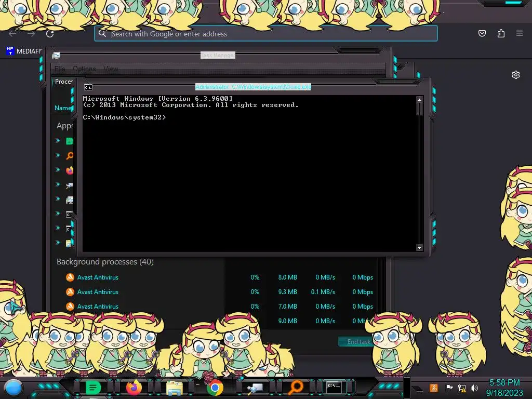Open the File menu in Task Manager

pyautogui.click(x=60, y=69)
